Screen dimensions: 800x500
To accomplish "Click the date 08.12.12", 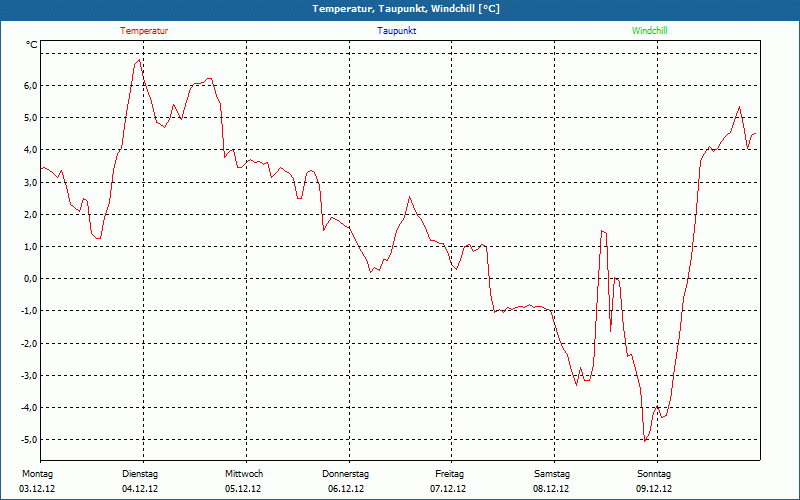I will pyautogui.click(x=551, y=489).
